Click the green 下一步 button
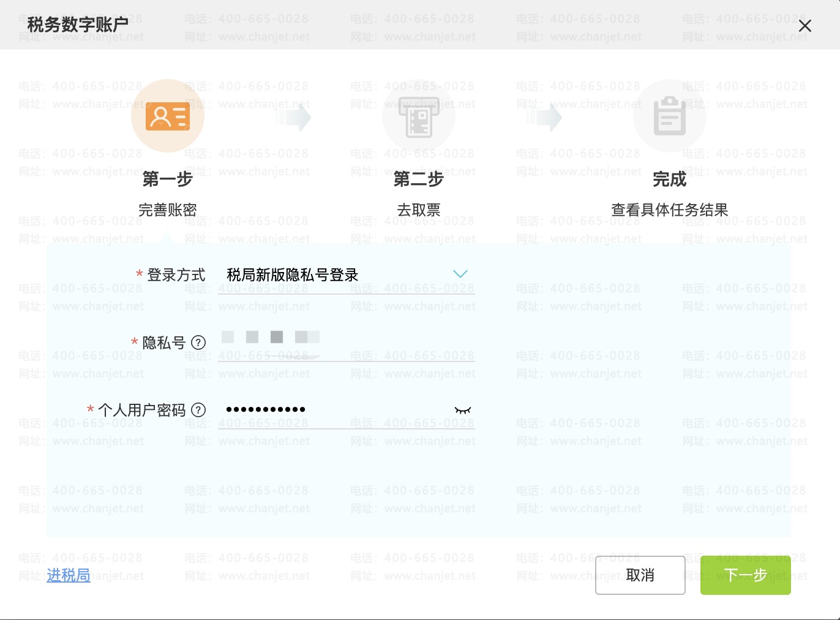 click(746, 575)
